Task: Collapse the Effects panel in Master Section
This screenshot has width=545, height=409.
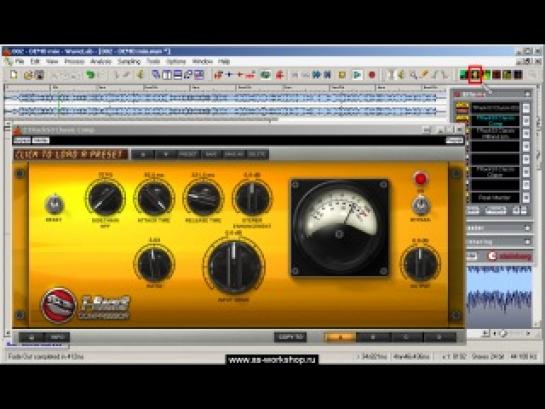Action: pos(527,94)
